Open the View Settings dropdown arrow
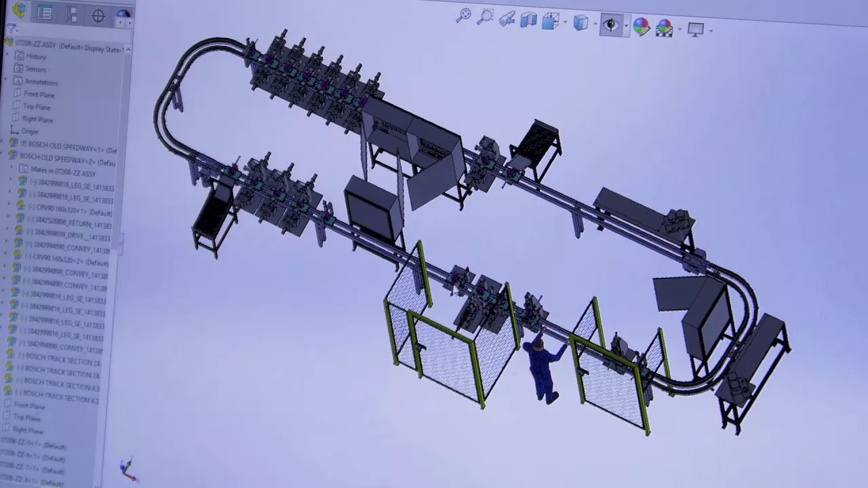This screenshot has height=488, width=868. [x=710, y=30]
